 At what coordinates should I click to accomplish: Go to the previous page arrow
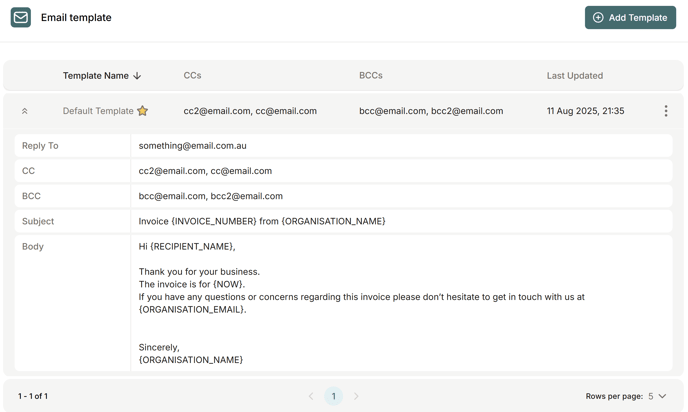click(x=311, y=396)
